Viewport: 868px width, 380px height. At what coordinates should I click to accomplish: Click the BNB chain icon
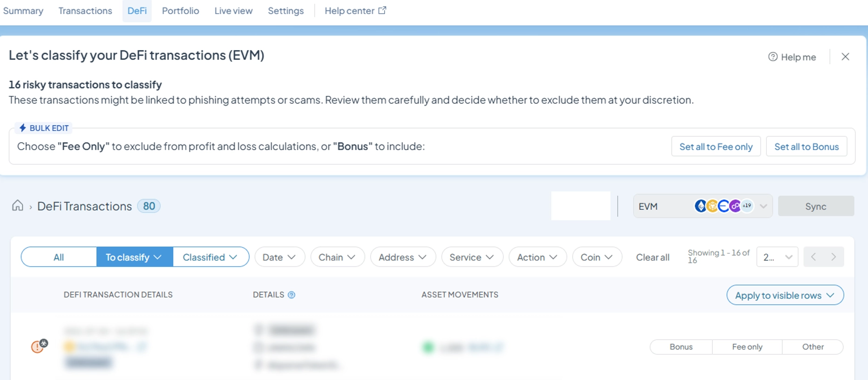tap(712, 206)
